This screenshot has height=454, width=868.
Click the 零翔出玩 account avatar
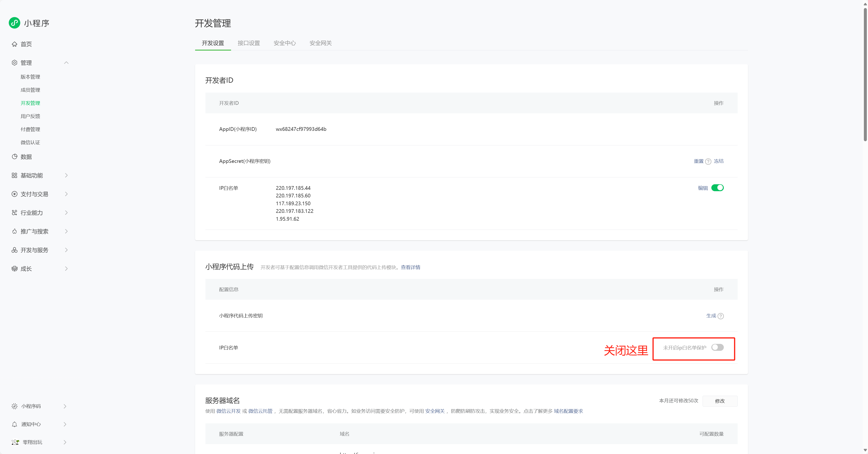pos(15,442)
